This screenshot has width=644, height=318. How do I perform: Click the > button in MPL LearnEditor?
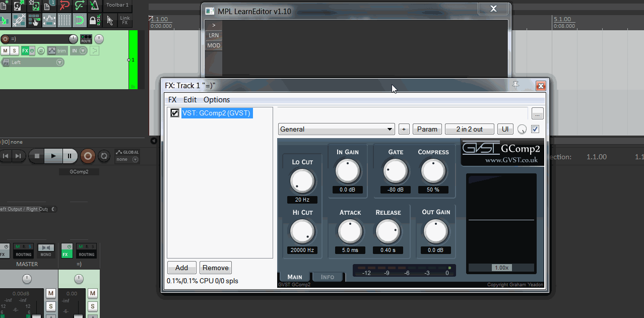point(214,25)
